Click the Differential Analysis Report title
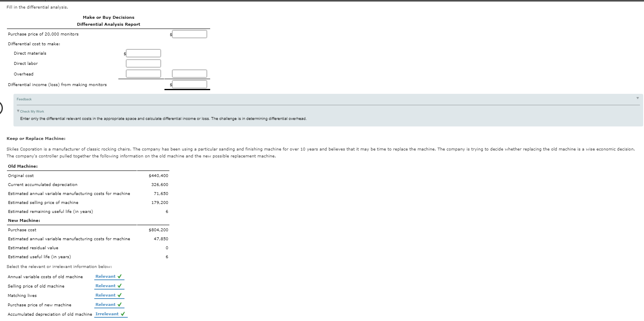Screen dimensions: 644x321 [x=109, y=24]
